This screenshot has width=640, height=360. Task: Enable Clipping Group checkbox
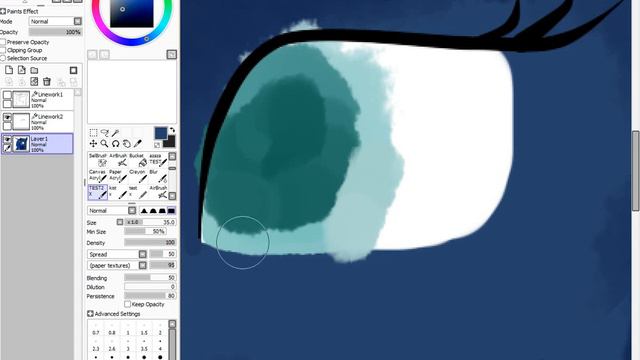click(x=3, y=50)
